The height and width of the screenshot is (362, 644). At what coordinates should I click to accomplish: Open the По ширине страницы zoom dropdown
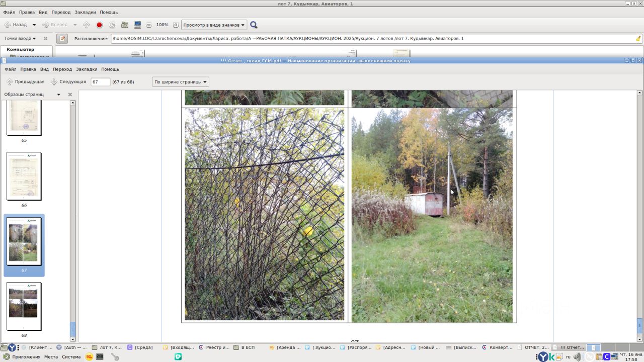[x=181, y=82]
